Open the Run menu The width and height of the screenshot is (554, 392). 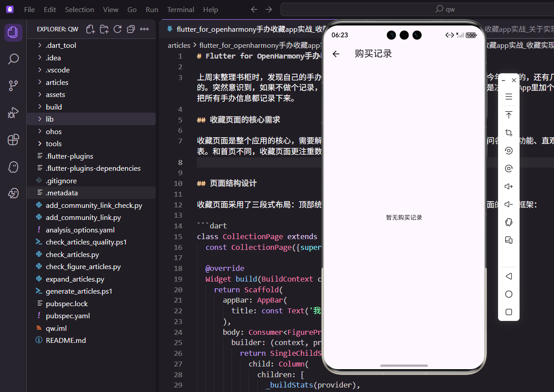pos(152,9)
